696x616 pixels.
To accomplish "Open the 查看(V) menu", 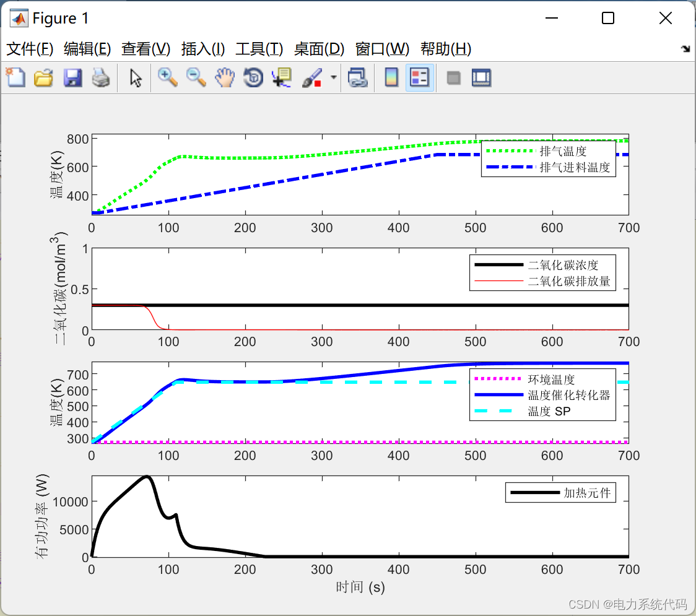I will (x=146, y=48).
